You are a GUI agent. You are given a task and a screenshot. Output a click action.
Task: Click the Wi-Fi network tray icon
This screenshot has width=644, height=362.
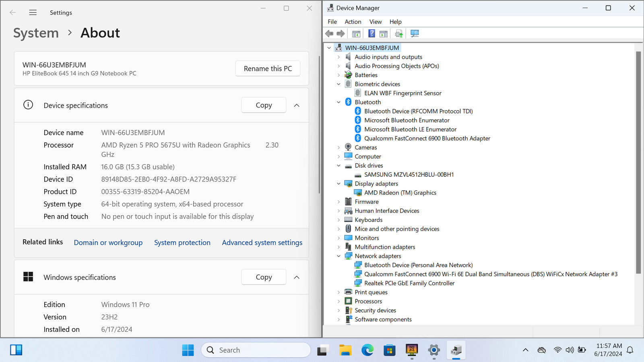pos(557,350)
